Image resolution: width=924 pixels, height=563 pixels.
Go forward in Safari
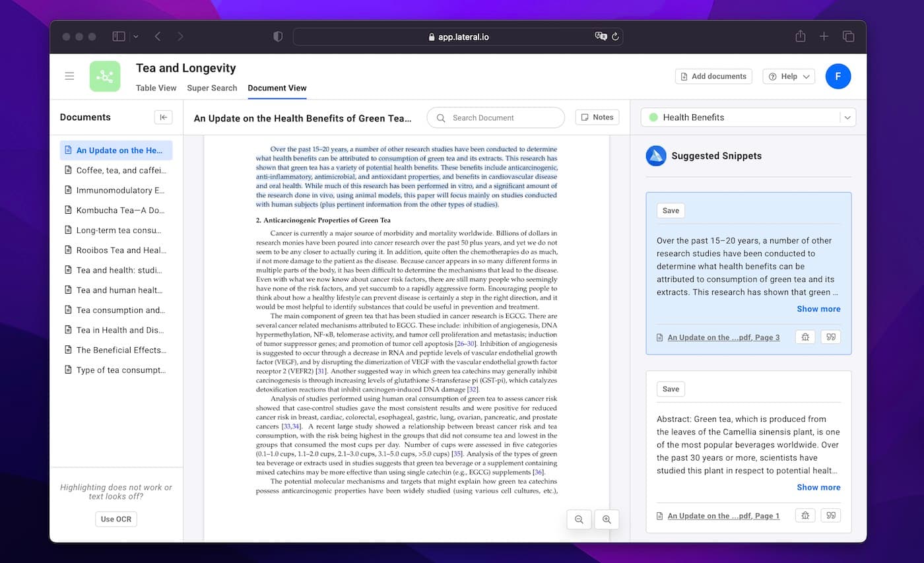180,36
